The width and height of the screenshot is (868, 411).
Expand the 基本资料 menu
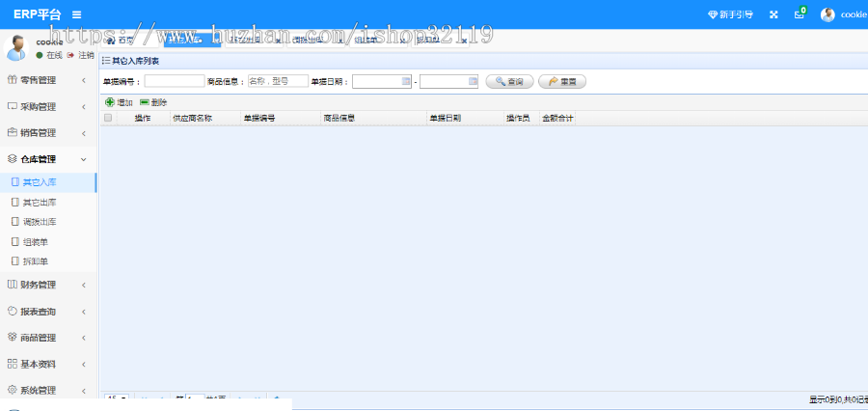coord(48,365)
